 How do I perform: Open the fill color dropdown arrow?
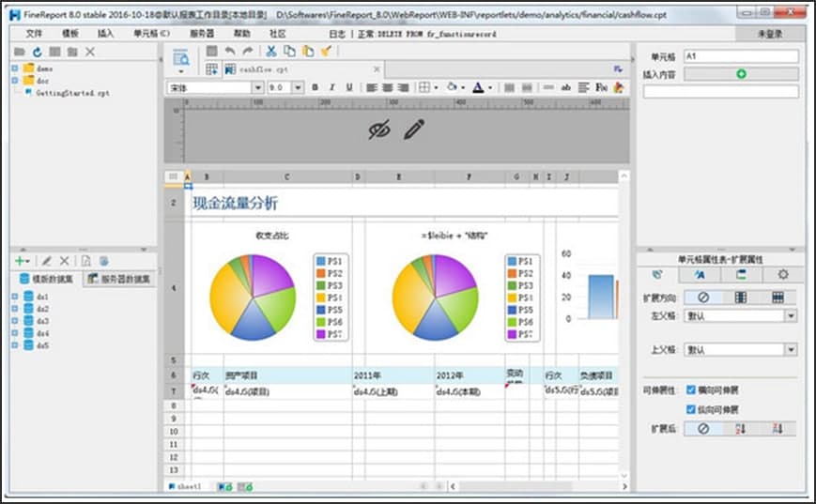click(463, 88)
